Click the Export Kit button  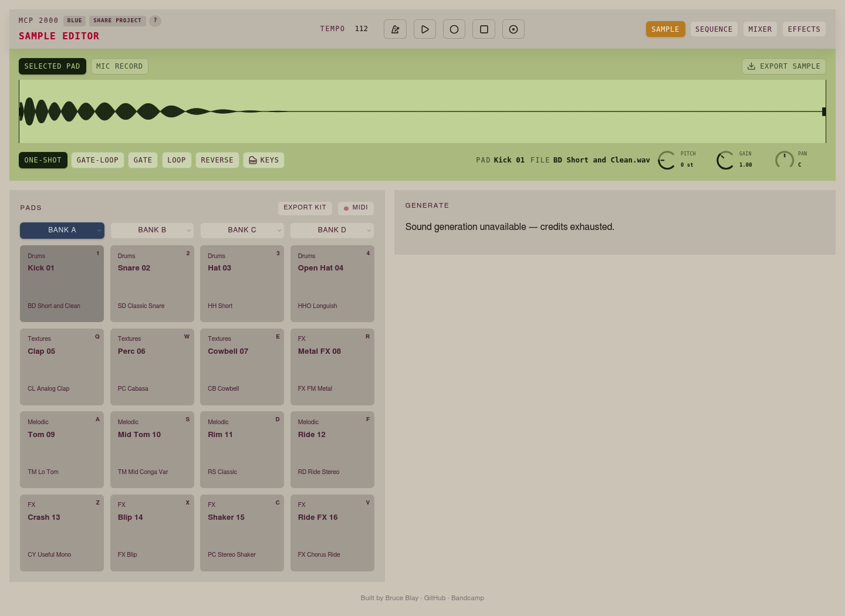[305, 208]
